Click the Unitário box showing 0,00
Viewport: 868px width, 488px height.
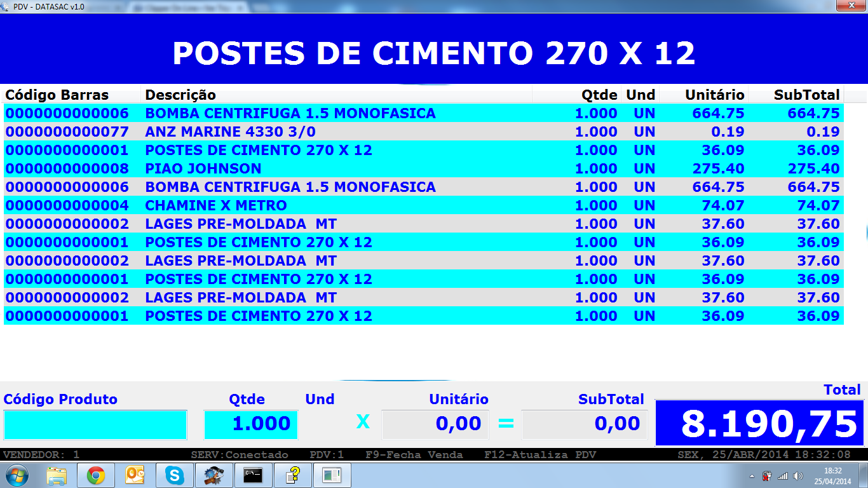click(x=435, y=424)
